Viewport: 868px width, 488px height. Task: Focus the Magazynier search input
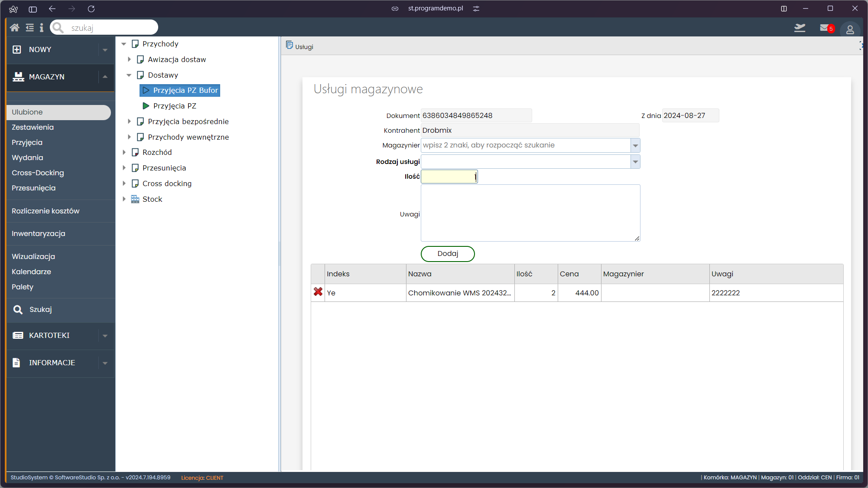pos(526,145)
